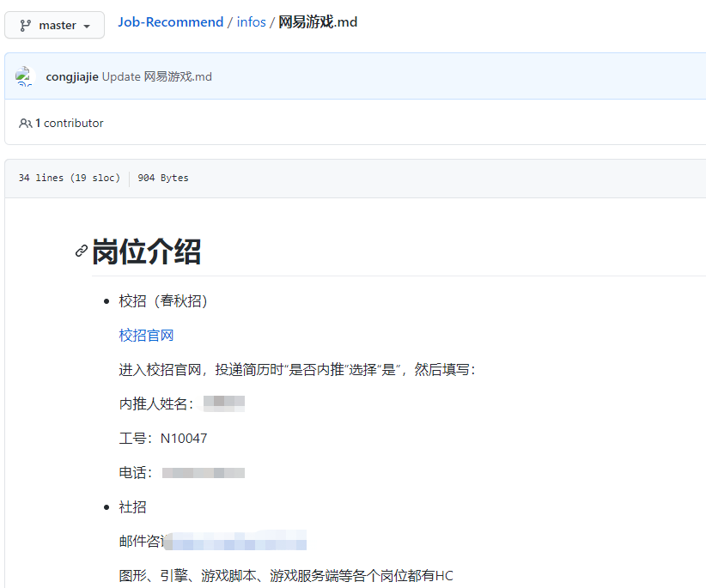Click the git branch icon
This screenshot has width=706, height=588.
[x=25, y=26]
